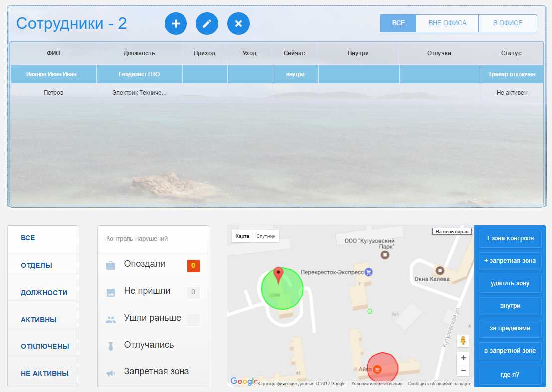Open the ОТДЕЛЫ filter tab
Viewport: 552px width, 392px height.
tap(36, 265)
